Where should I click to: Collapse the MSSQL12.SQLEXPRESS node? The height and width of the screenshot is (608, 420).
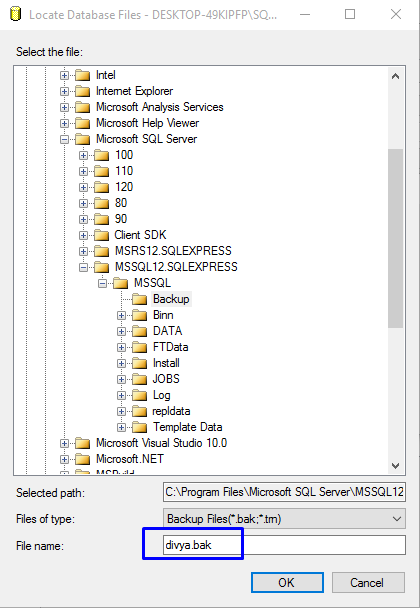pos(83,267)
